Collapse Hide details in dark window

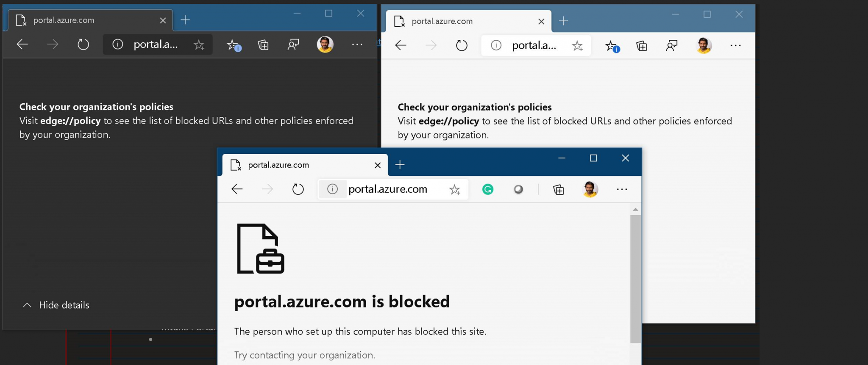[x=56, y=305]
